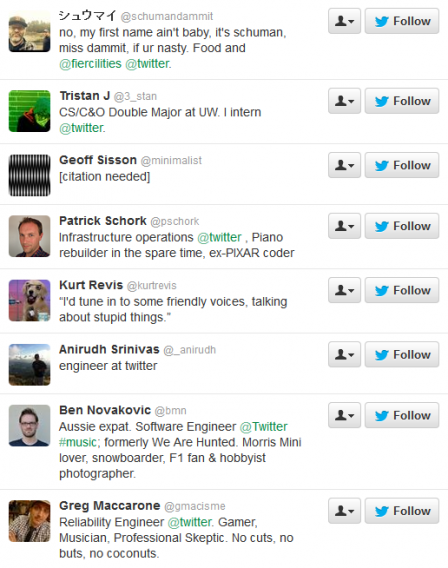This screenshot has width=448, height=568.
Task: Open Kurt Revis dog avatar
Action: (x=30, y=301)
